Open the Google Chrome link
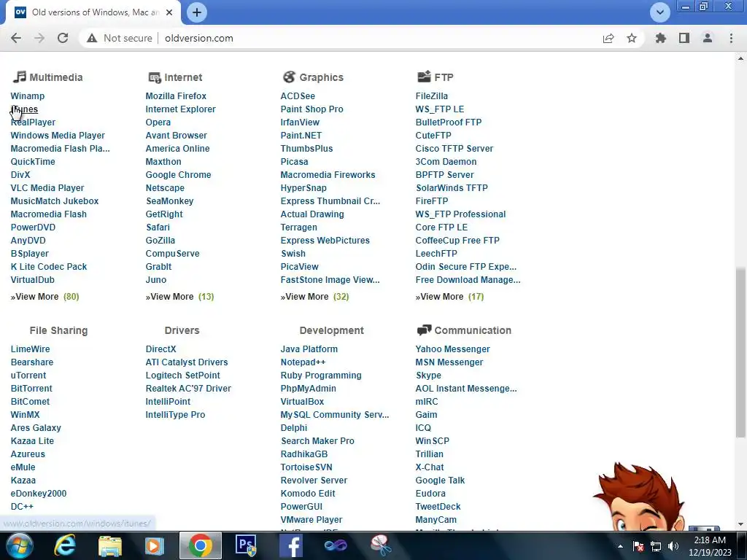This screenshot has height=560, width=747. point(178,175)
